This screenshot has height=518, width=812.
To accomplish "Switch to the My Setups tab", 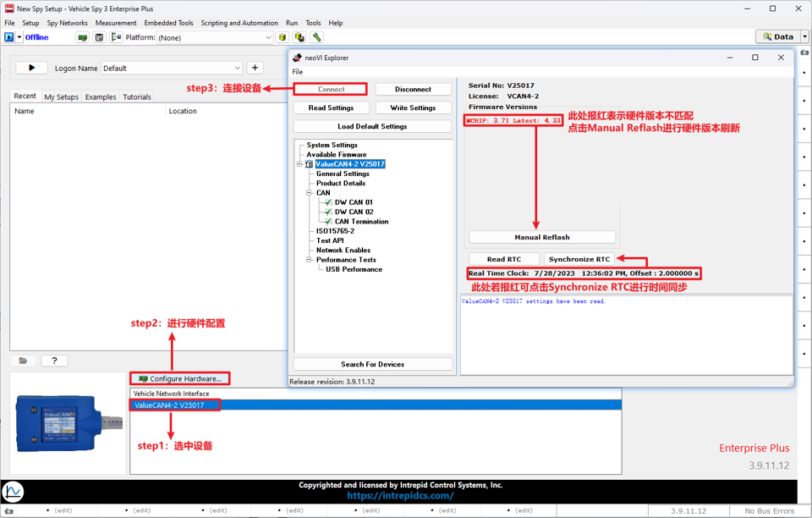I will click(61, 96).
